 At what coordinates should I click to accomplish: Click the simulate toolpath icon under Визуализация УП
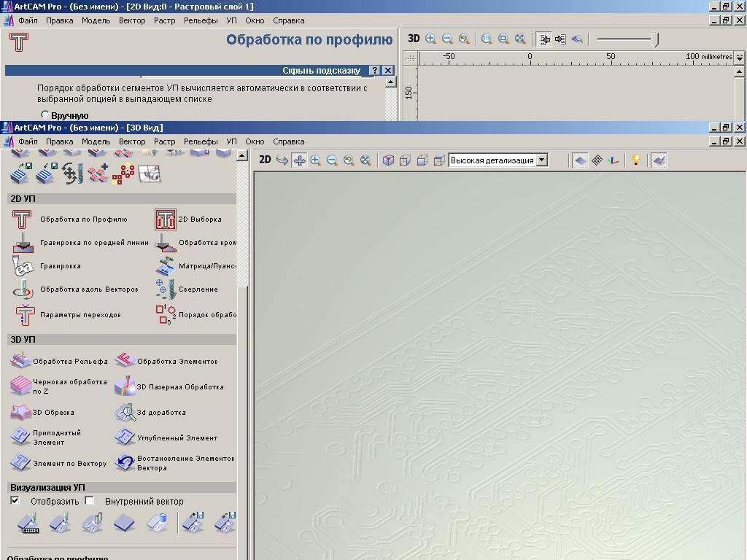pos(28,524)
